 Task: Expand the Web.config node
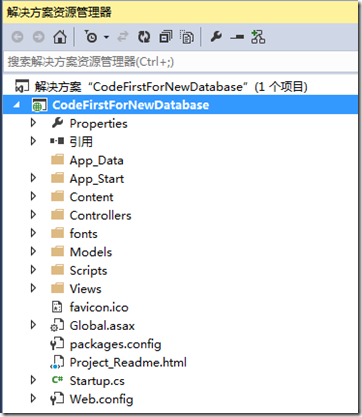(33, 398)
